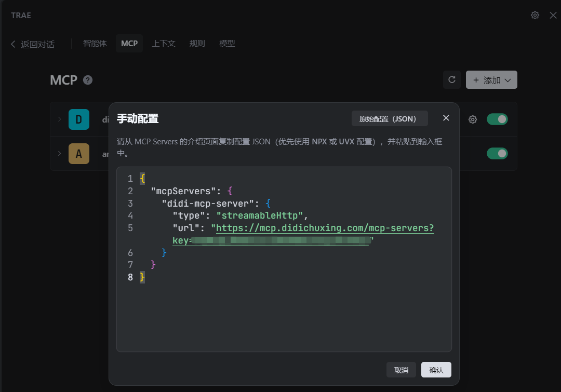
Task: Open the TRAE settings gear icon
Action: [535, 15]
